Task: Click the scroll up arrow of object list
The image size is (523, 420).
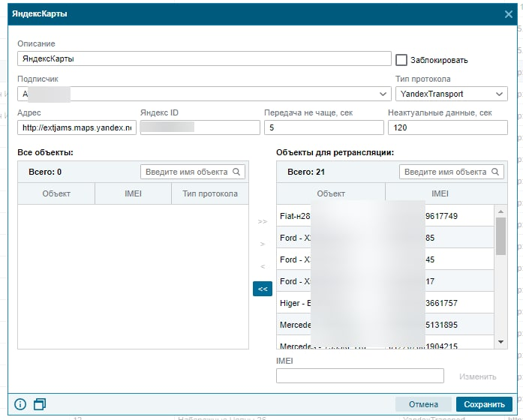Action: tap(500, 211)
